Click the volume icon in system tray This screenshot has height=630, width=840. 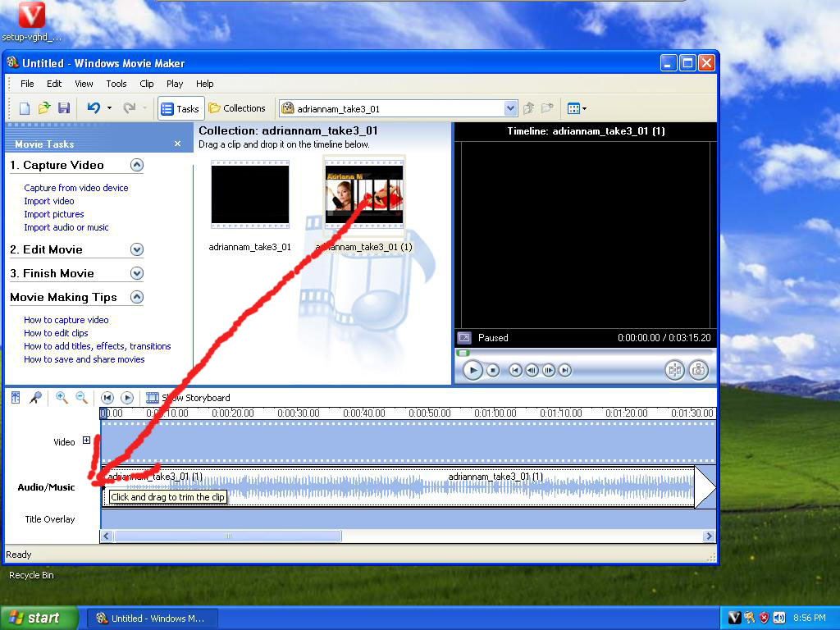(779, 618)
